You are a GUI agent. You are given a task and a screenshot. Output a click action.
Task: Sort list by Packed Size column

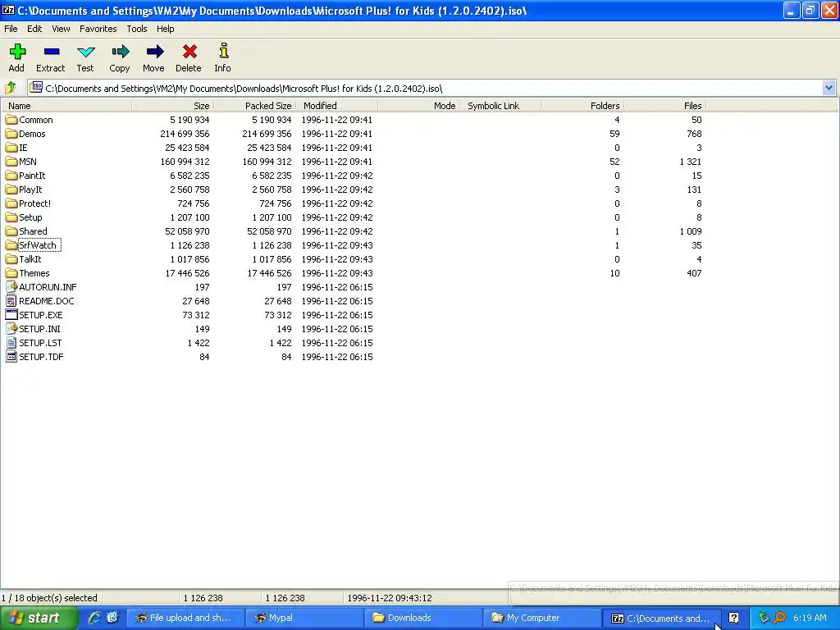[254, 106]
